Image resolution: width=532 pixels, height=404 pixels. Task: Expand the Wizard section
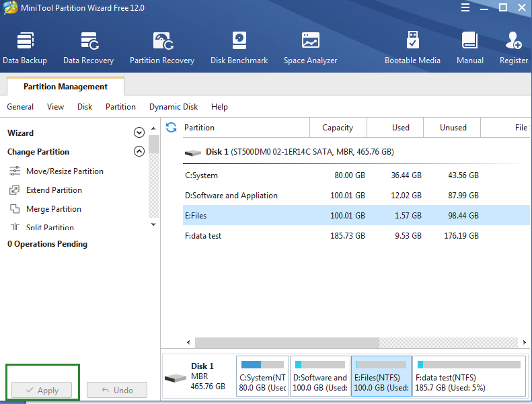pos(139,132)
